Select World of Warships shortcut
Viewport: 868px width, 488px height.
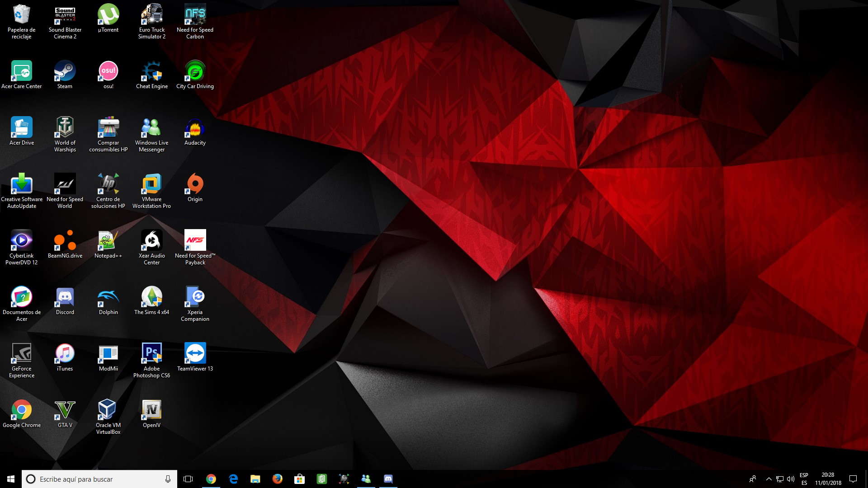click(x=65, y=134)
